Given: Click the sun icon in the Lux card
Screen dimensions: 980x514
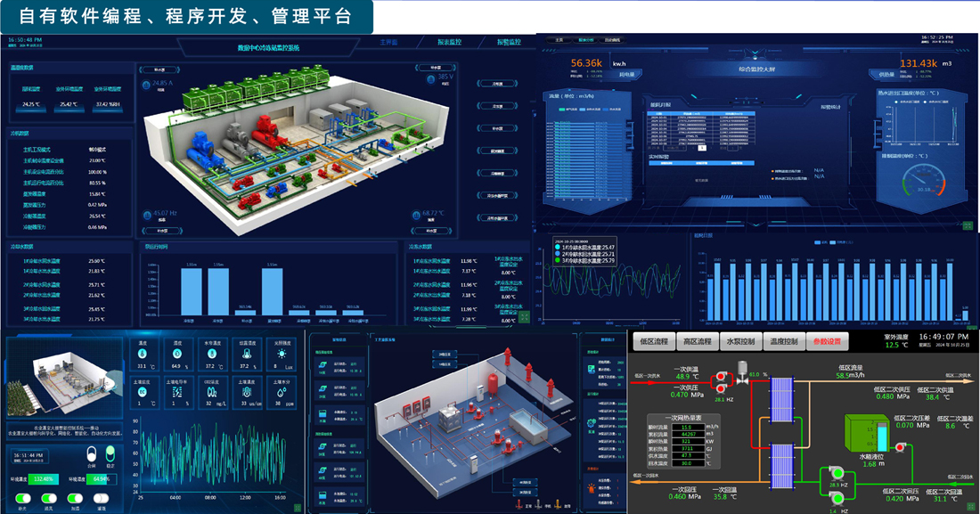Looking at the screenshot, I should [282, 354].
